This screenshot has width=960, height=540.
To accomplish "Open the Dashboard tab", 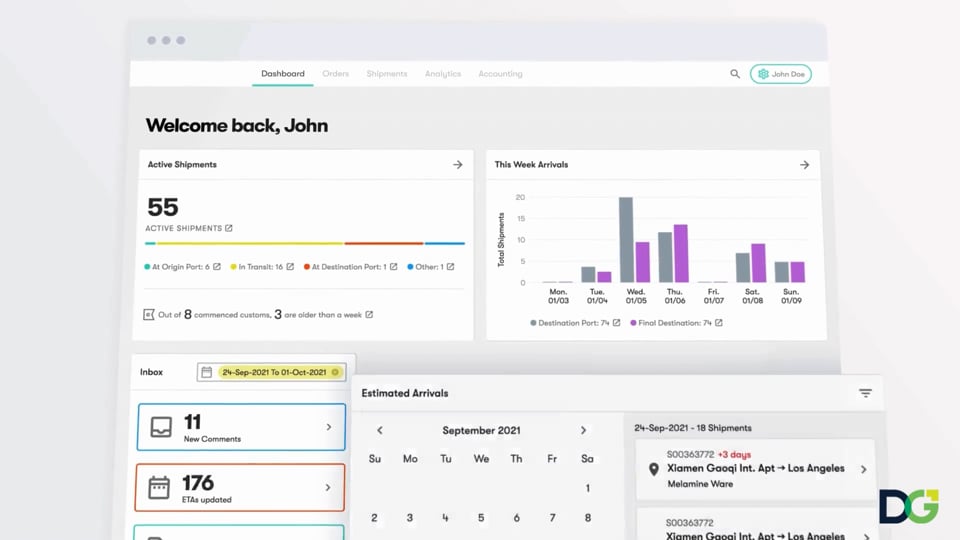I will click(282, 73).
